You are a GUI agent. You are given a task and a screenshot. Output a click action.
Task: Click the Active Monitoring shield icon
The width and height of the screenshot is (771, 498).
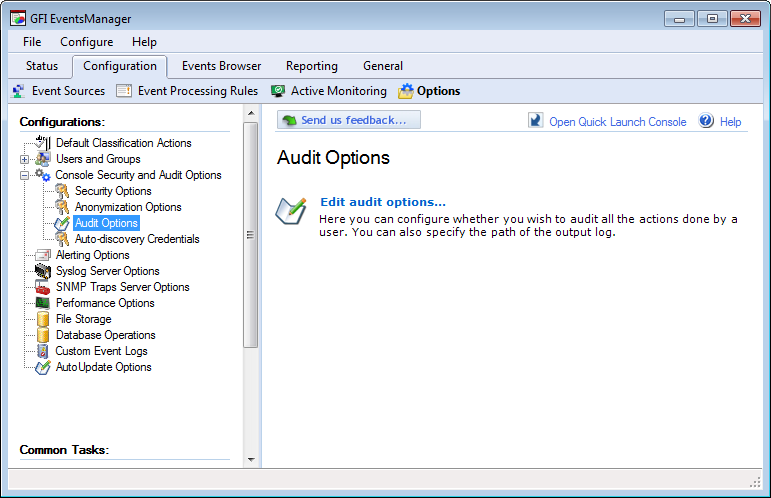click(278, 91)
